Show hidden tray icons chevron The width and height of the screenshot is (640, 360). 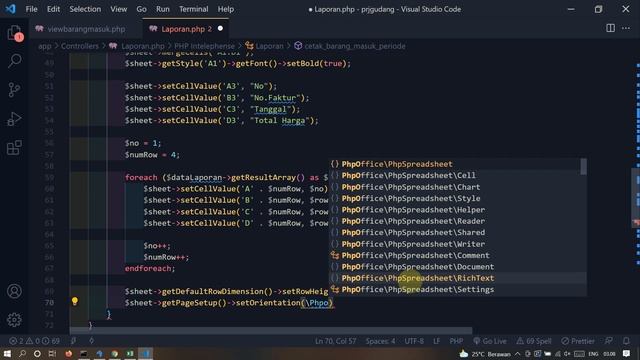click(517, 354)
